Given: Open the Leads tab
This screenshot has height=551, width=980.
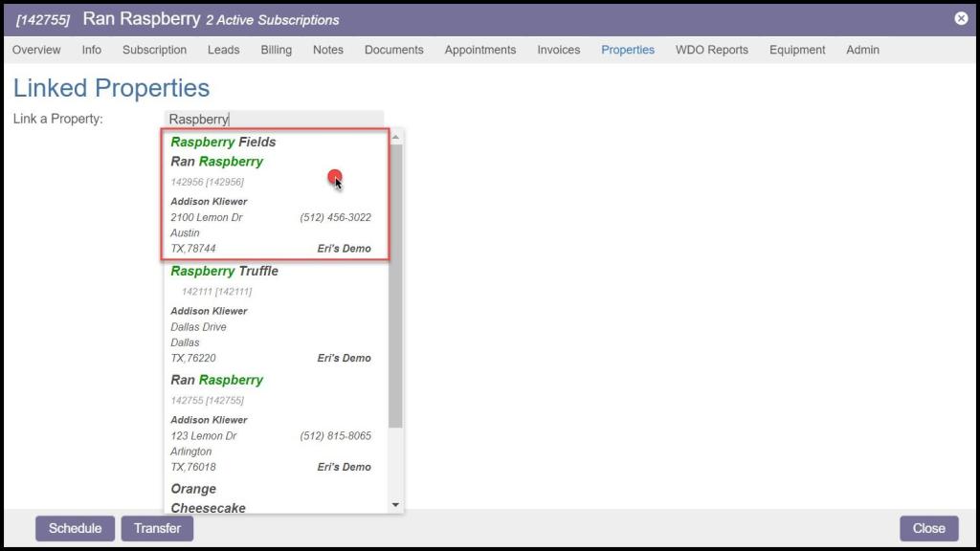Looking at the screenshot, I should [x=223, y=50].
